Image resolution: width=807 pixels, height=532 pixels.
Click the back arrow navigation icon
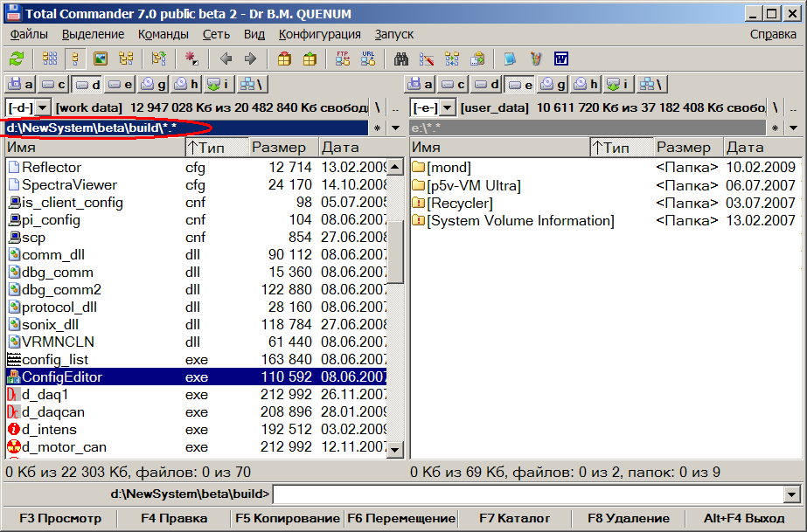coord(226,59)
